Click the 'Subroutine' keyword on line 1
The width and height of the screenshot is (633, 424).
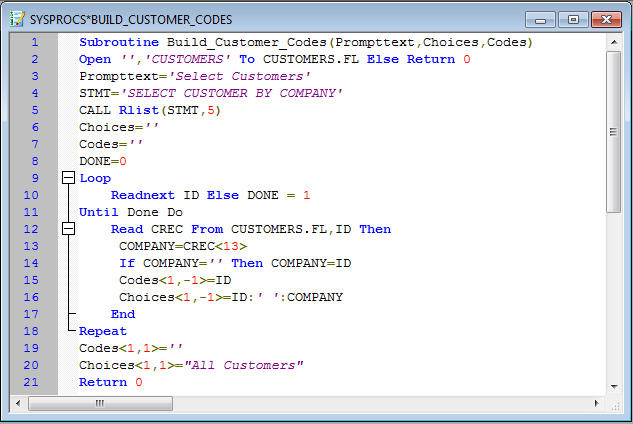pyautogui.click(x=119, y=42)
